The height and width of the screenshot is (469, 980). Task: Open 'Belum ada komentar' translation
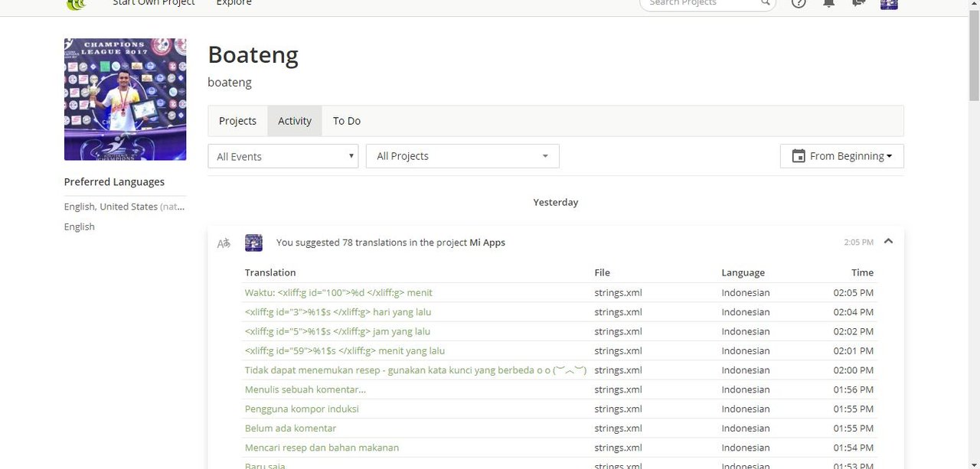tap(290, 428)
